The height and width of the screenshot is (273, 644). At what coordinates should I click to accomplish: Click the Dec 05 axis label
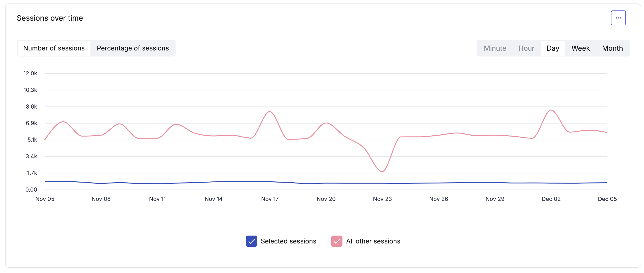point(607,199)
